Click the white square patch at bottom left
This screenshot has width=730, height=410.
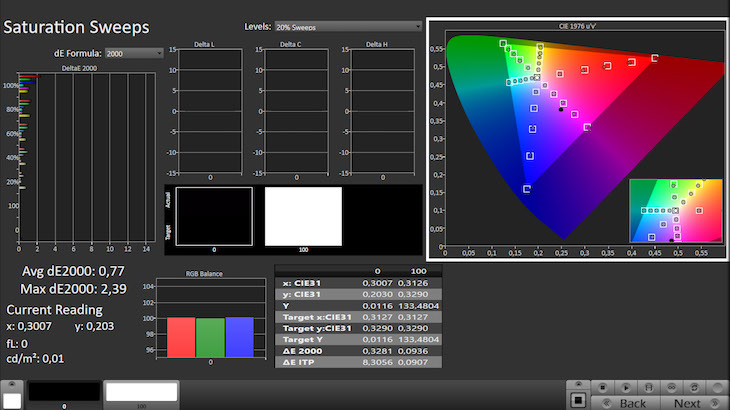point(12,401)
